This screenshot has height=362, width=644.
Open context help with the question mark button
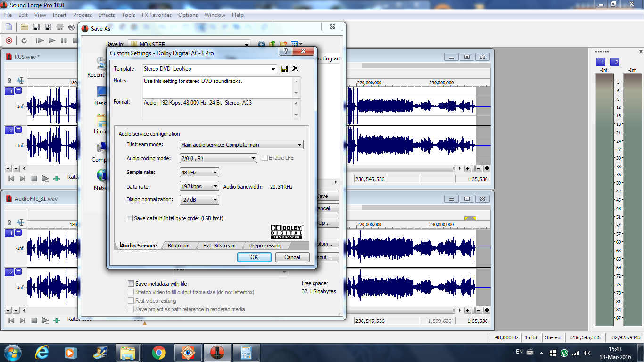point(285,51)
